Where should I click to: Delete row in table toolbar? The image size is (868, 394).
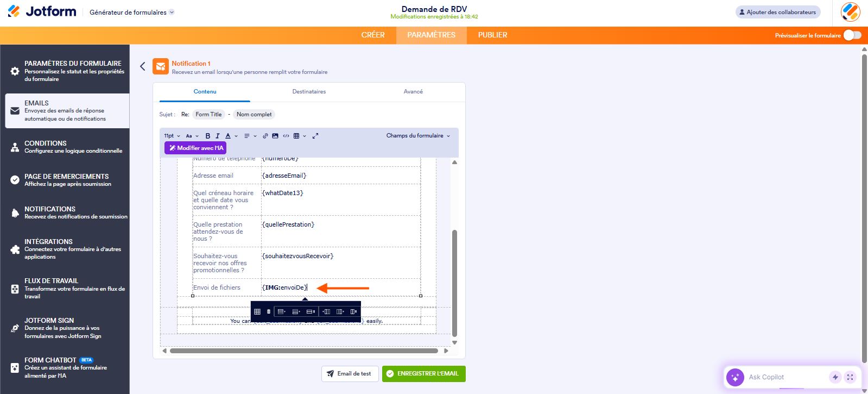coord(311,311)
